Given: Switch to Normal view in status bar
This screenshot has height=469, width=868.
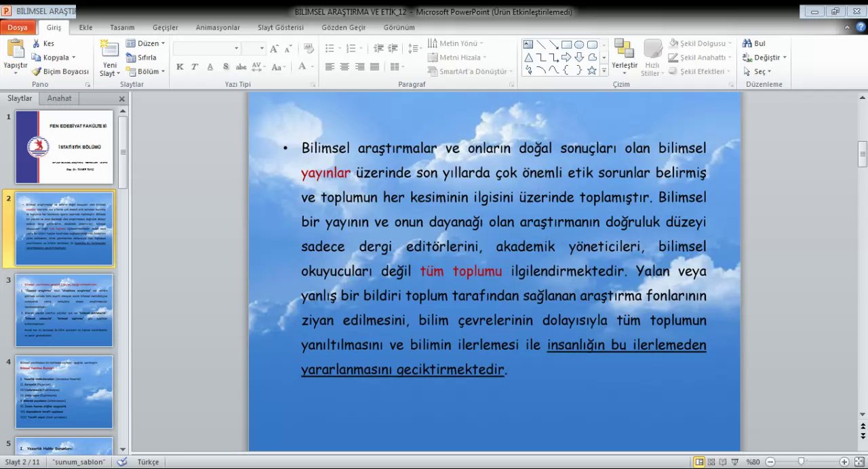Looking at the screenshot, I should (x=699, y=462).
